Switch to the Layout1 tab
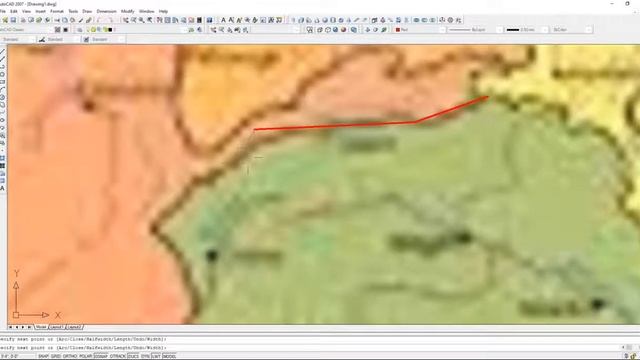640x360 pixels. pyautogui.click(x=57, y=327)
